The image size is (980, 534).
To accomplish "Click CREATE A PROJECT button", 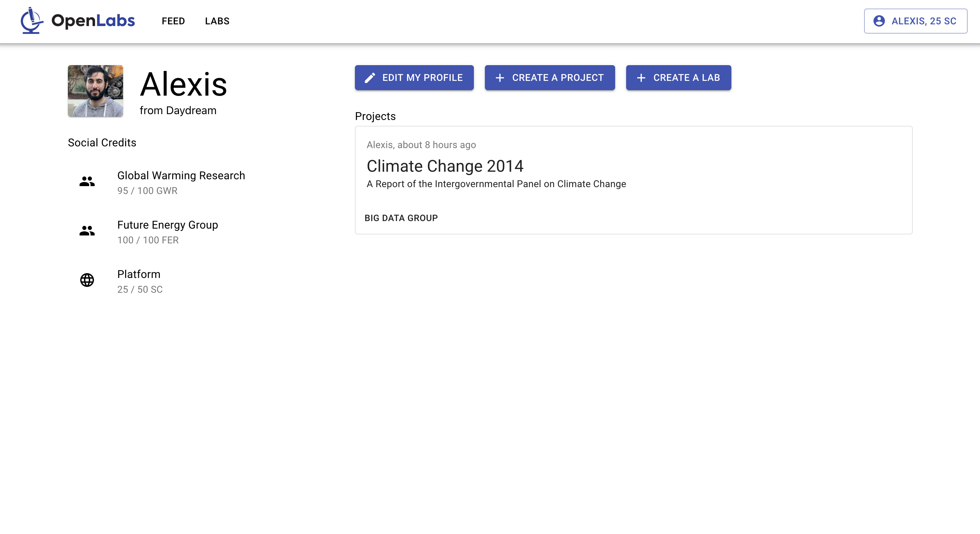I will tap(549, 77).
